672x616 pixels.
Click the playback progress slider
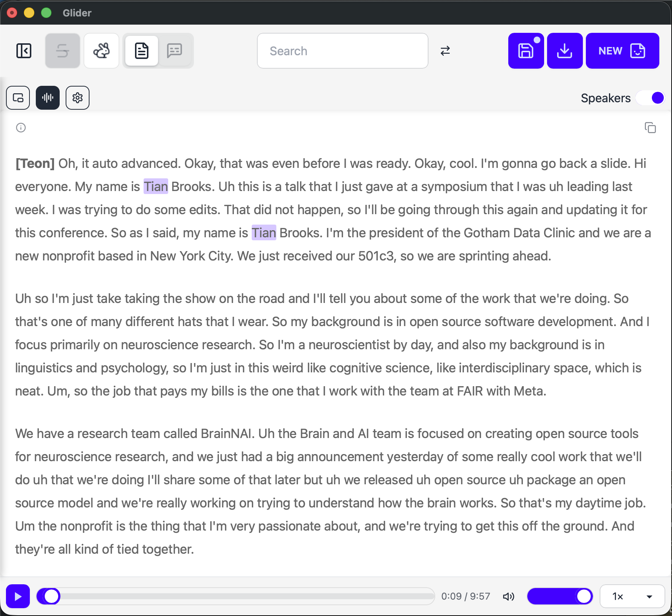(x=236, y=596)
